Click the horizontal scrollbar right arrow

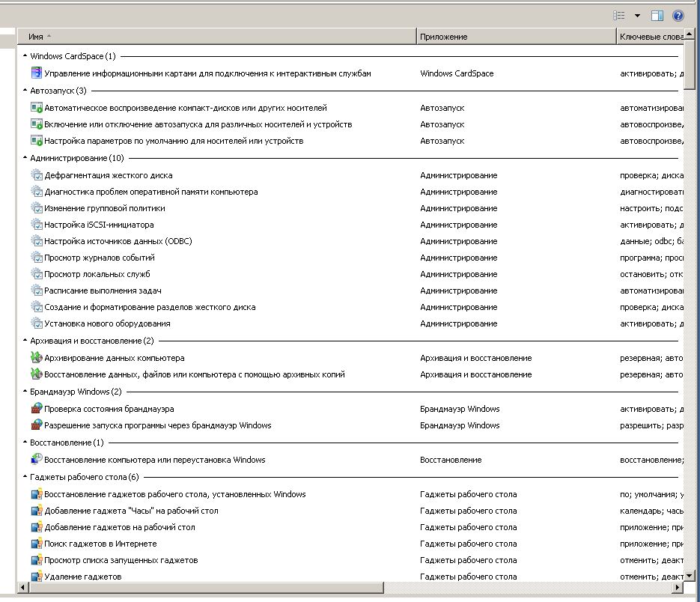[678, 587]
